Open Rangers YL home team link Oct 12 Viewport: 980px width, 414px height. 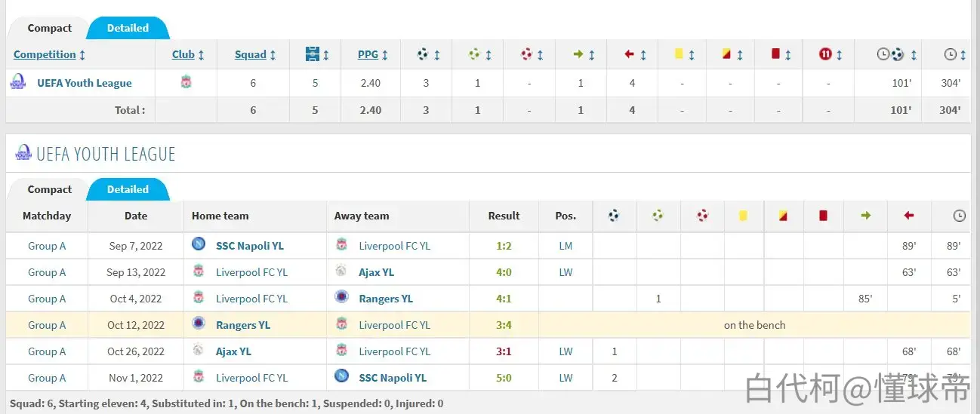tap(243, 325)
